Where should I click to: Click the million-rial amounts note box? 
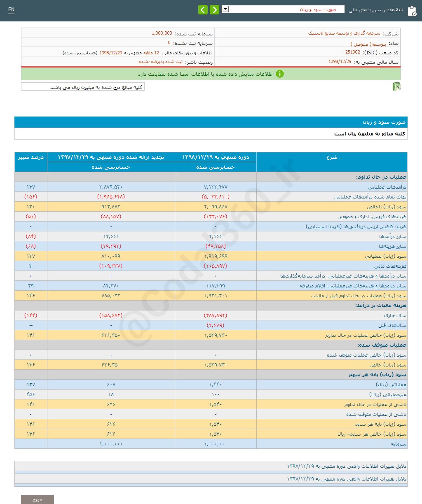click(82, 86)
